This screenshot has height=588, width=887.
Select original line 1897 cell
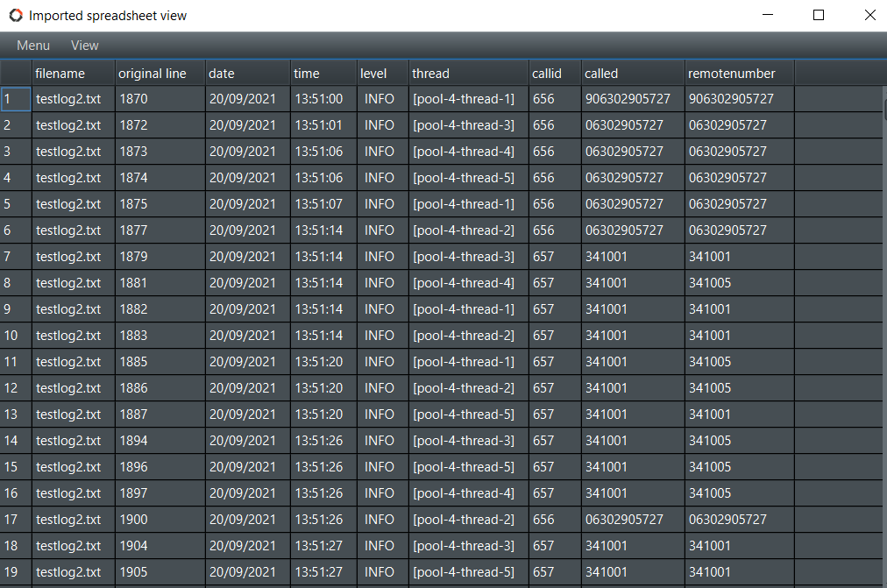(x=160, y=493)
